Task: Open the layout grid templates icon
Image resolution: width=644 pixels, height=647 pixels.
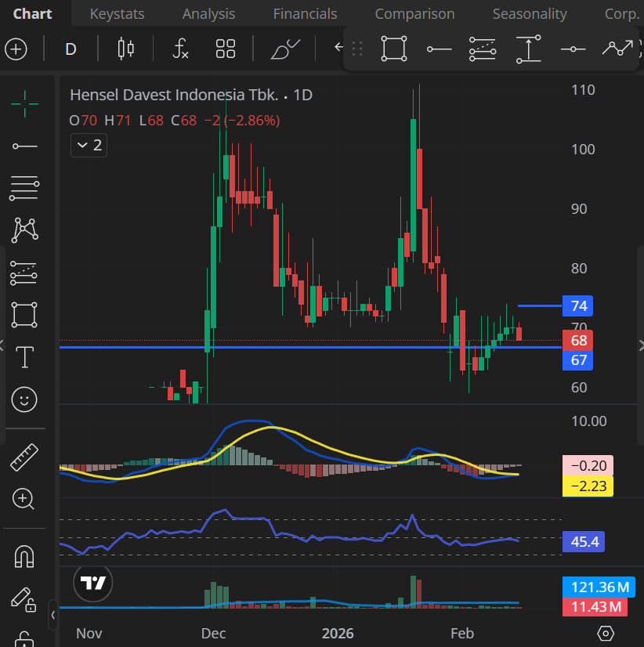Action: pyautogui.click(x=226, y=49)
